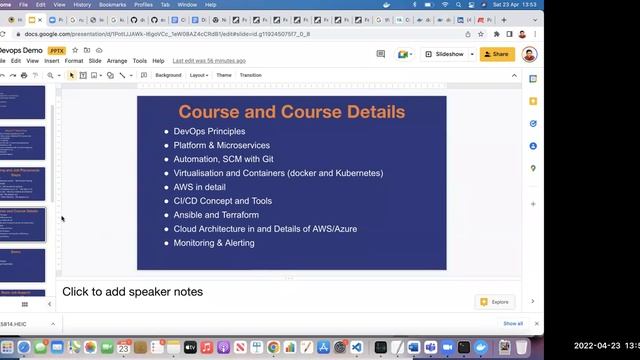Click the insert image icon
The height and width of the screenshot is (360, 640).
click(94, 76)
